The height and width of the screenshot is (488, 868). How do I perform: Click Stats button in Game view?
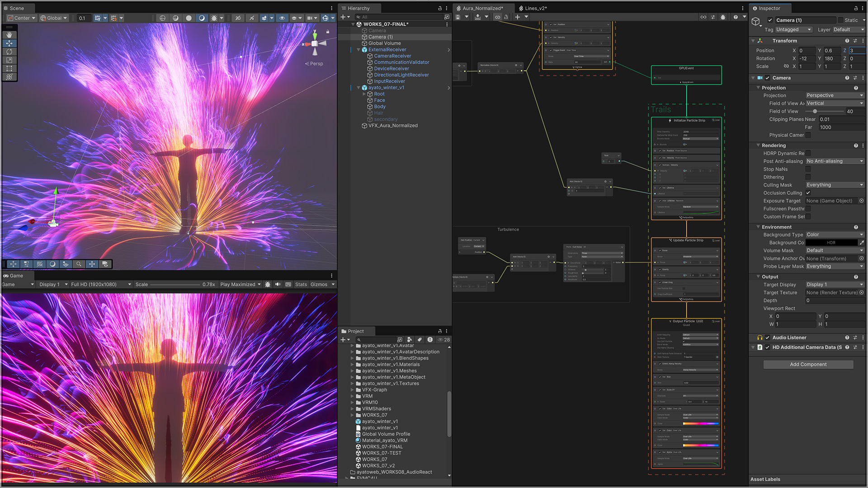click(x=301, y=284)
